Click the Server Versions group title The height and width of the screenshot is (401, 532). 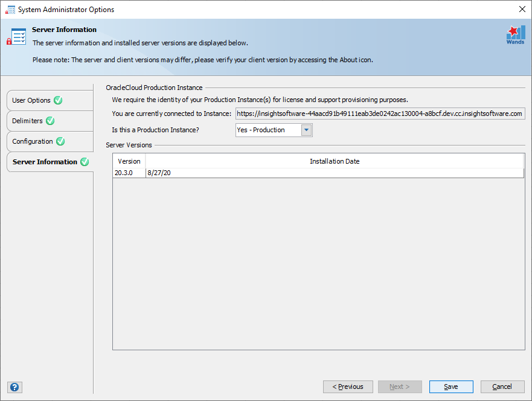click(129, 145)
